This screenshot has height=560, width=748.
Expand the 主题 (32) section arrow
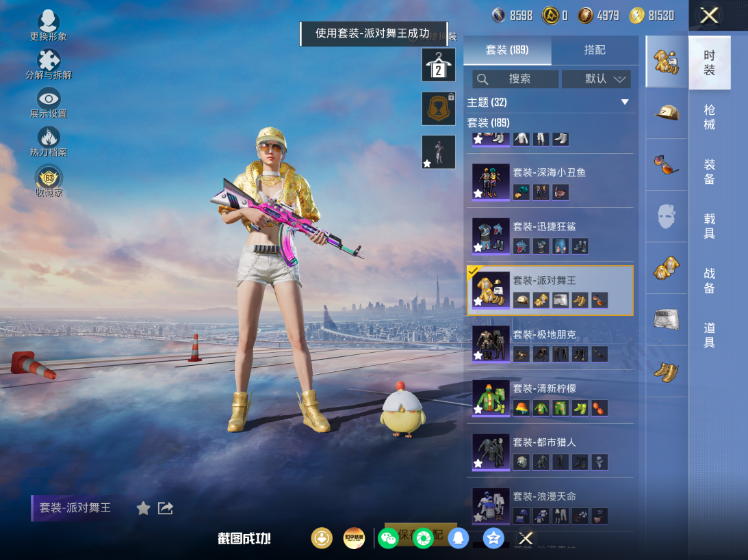pyautogui.click(x=624, y=102)
